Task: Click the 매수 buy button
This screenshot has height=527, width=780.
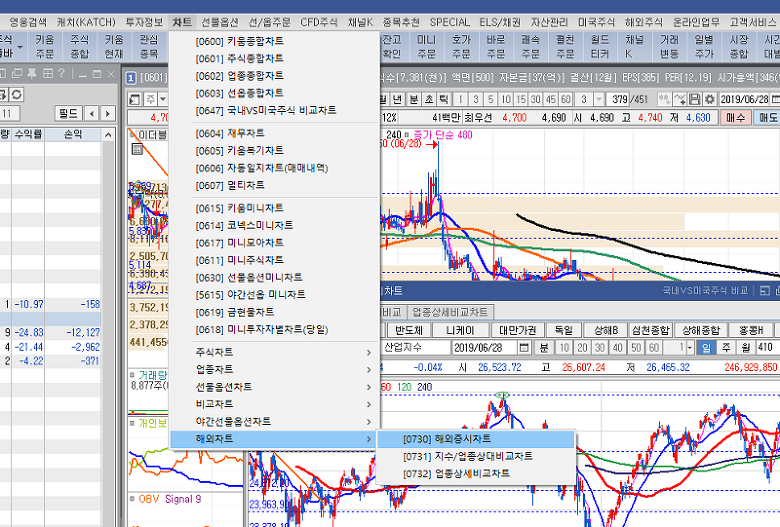Action: click(x=735, y=118)
